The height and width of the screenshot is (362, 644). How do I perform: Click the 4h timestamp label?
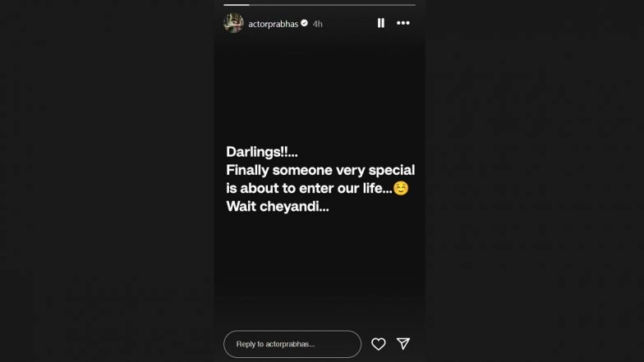coord(317,24)
